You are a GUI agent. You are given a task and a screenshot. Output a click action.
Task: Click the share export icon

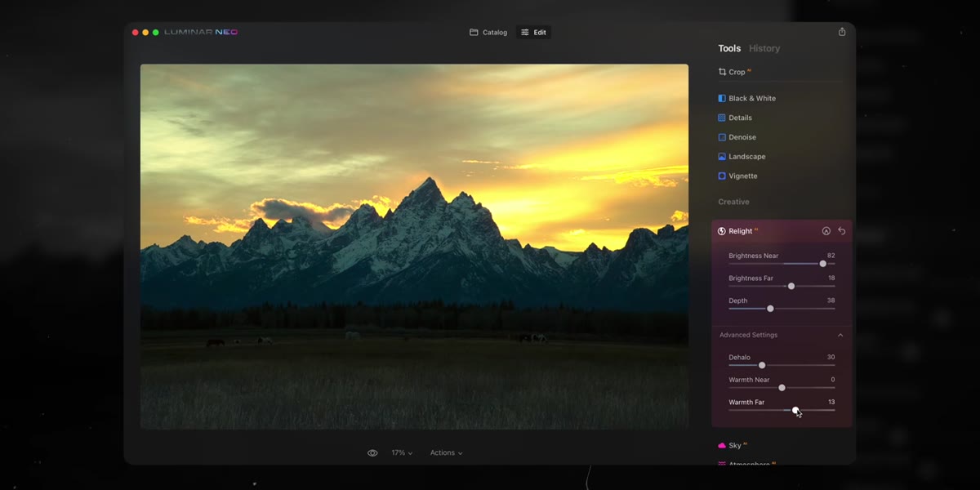pos(842,32)
